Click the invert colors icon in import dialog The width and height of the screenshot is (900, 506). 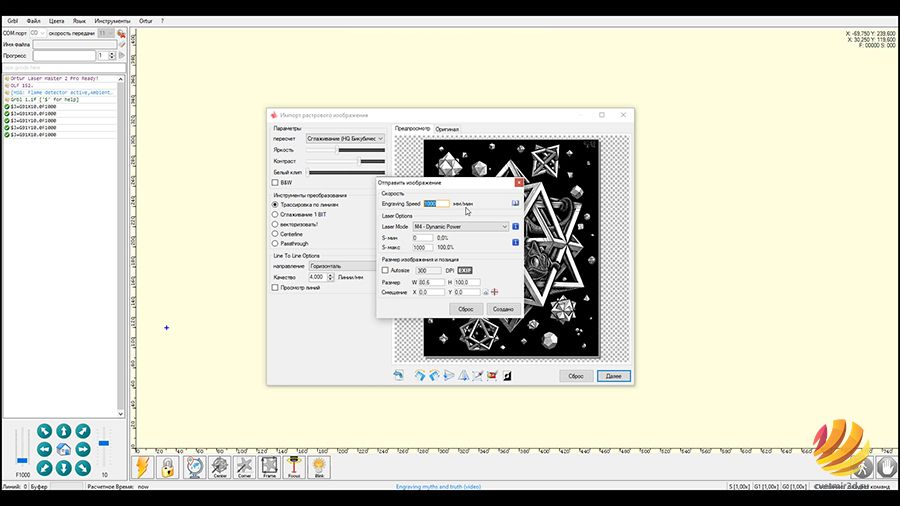[507, 376]
